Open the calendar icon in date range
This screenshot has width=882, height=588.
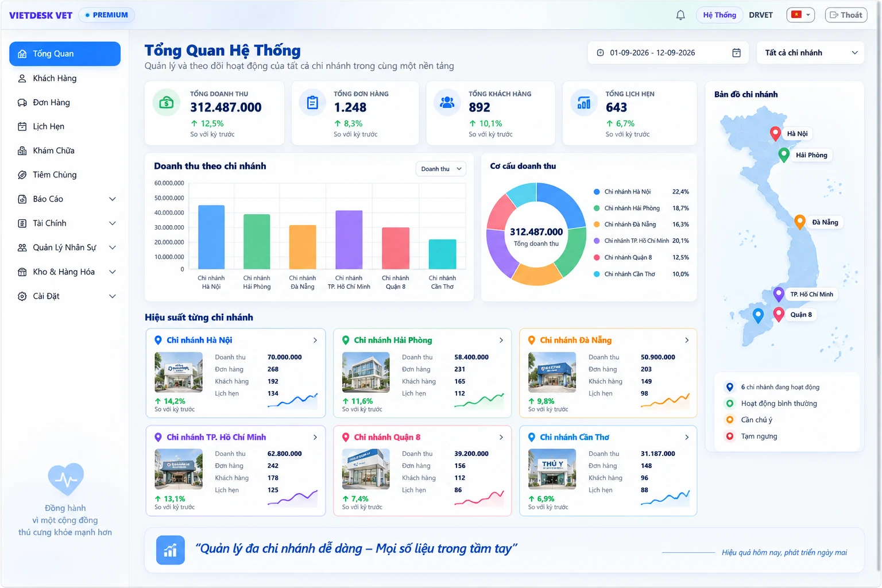[x=736, y=53]
